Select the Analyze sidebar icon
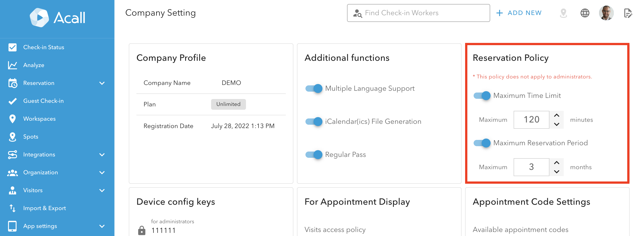This screenshot has height=236, width=644. (x=12, y=65)
